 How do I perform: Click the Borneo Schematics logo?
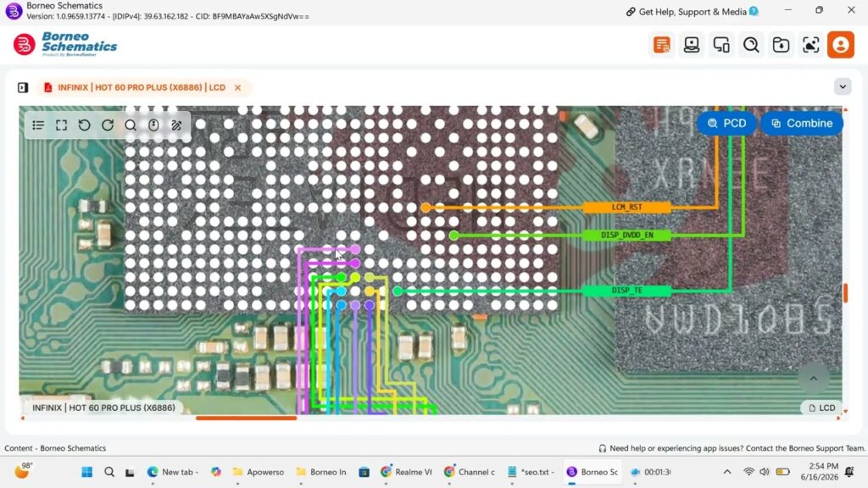click(65, 44)
